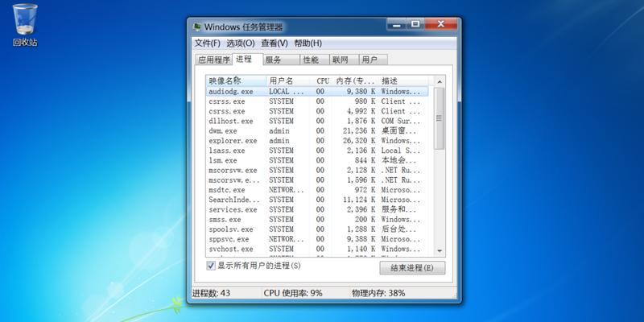Select the lsm.exe process row
This screenshot has width=644, height=322.
(317, 160)
